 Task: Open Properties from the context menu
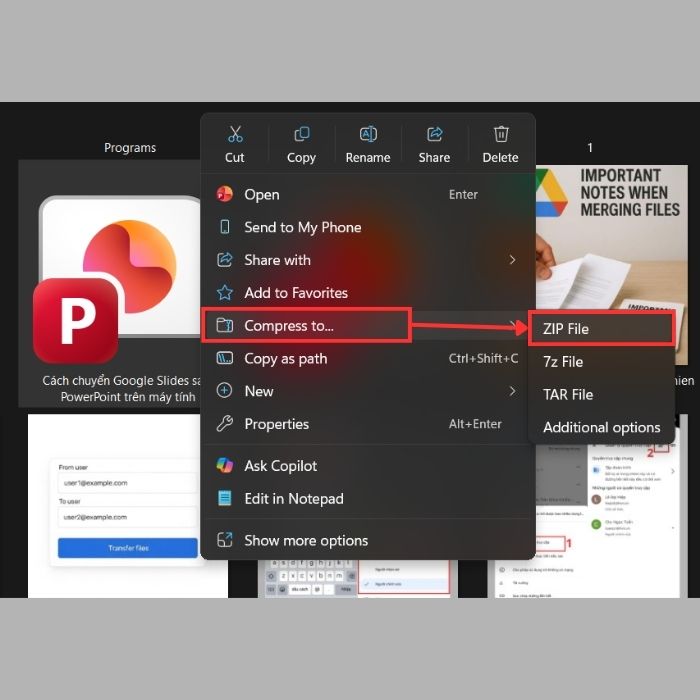pos(368,424)
